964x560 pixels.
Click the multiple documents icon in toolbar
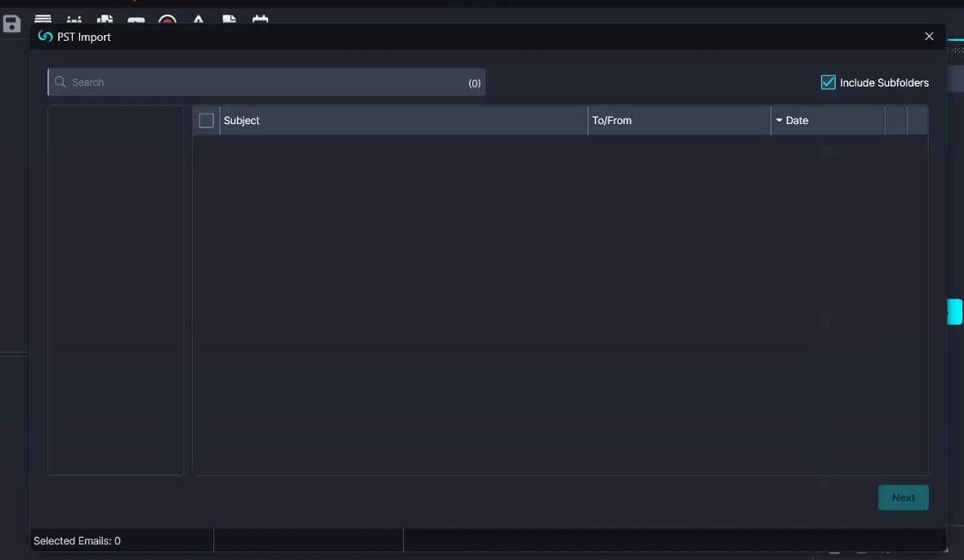click(105, 20)
